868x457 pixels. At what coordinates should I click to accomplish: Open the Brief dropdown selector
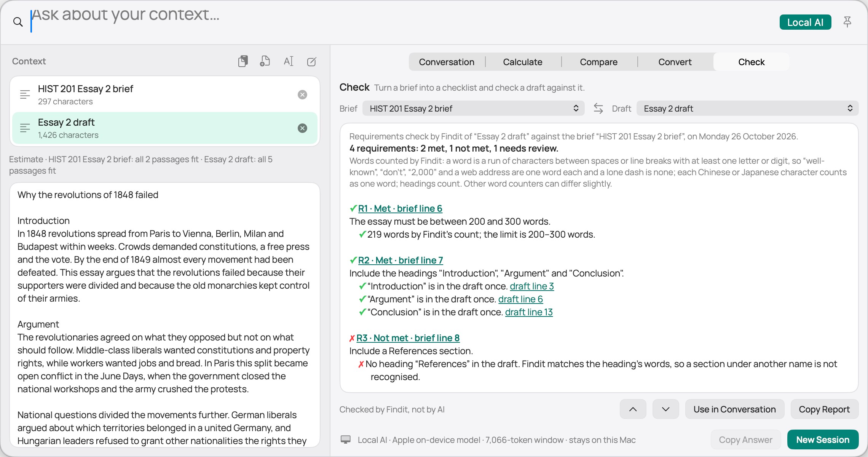click(x=473, y=109)
